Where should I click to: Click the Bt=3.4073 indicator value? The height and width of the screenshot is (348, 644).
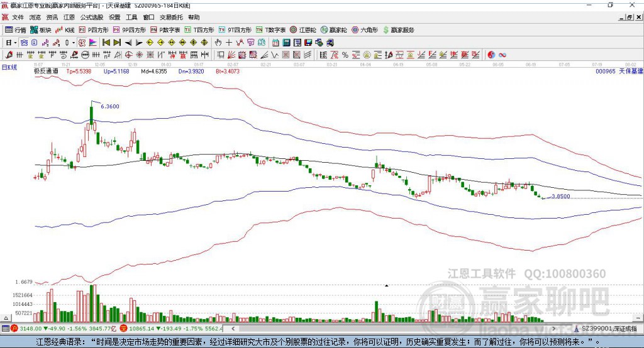(x=228, y=72)
